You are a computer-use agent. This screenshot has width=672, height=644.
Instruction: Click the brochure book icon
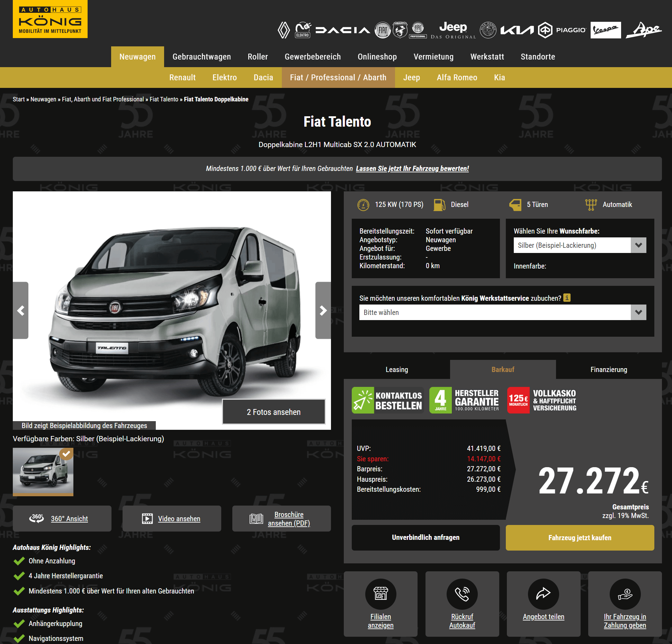coord(256,519)
